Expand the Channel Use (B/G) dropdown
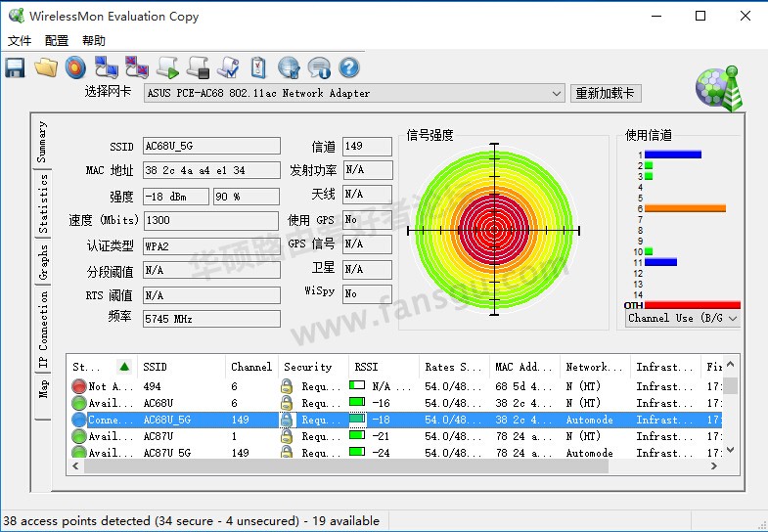768x532 pixels. coord(733,319)
